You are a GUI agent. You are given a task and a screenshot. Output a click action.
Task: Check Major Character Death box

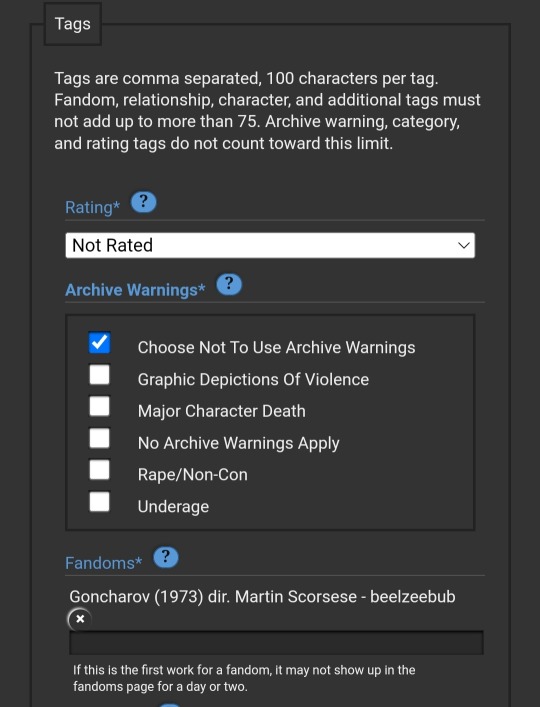tap(99, 406)
